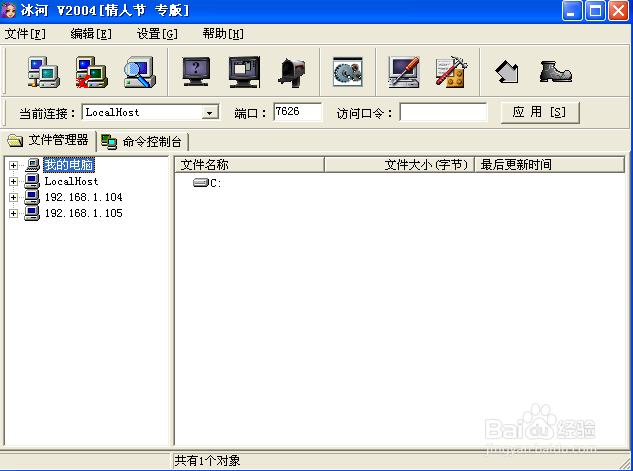Switch to the 文件管理器 tab
The width and height of the screenshot is (633, 471).
(x=48, y=140)
